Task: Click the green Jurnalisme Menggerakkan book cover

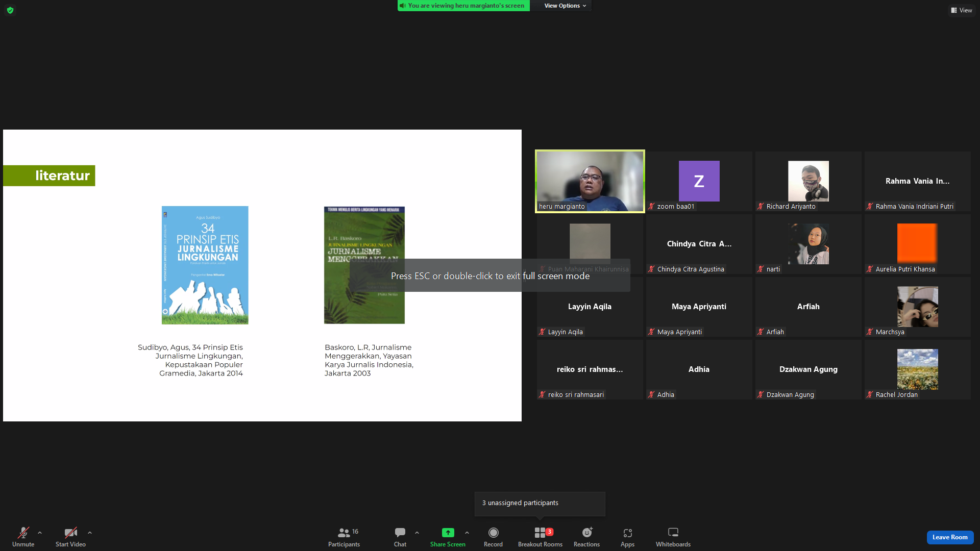Action: [364, 265]
